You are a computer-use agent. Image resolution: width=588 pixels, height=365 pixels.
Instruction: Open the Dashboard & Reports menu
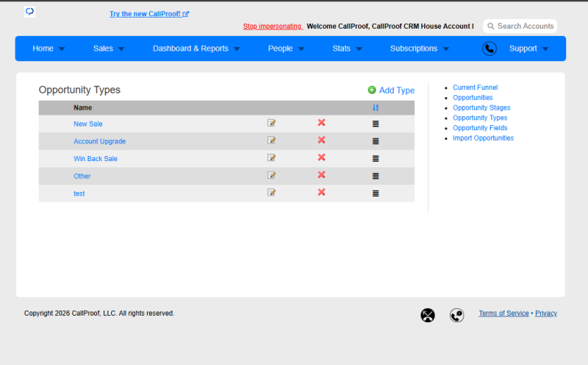point(190,49)
